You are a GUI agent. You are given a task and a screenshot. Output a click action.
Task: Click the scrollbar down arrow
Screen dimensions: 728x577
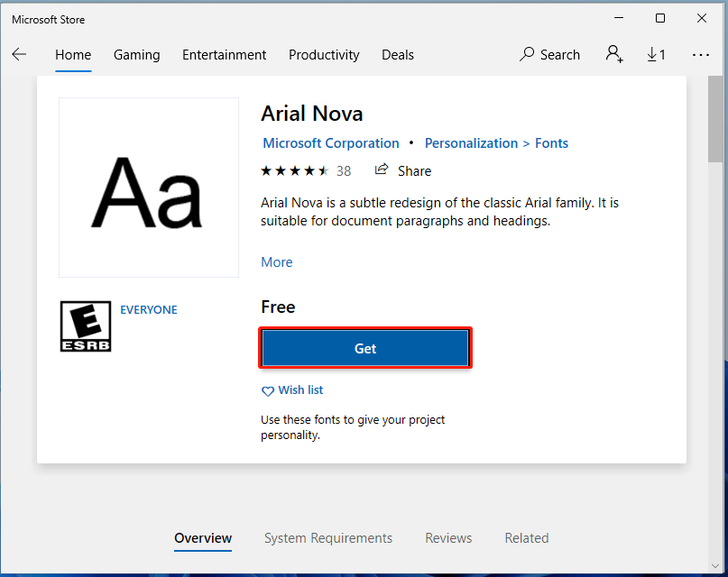coord(715,566)
